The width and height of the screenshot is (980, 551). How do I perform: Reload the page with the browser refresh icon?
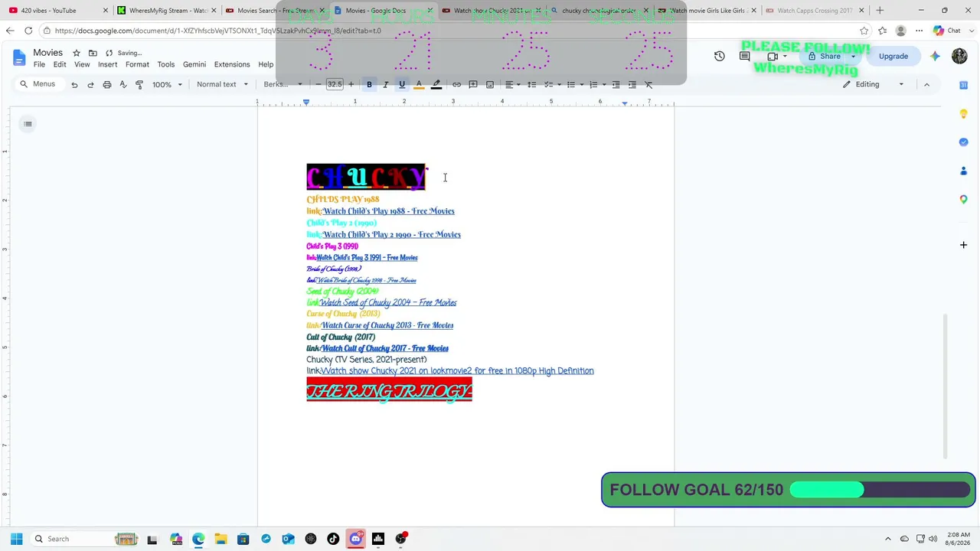pos(28,31)
